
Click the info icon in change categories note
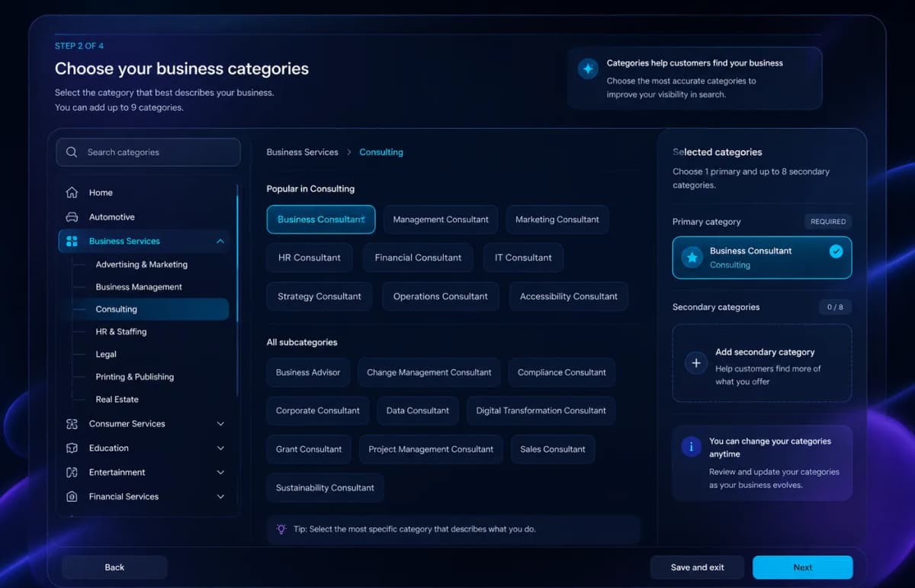(x=692, y=447)
